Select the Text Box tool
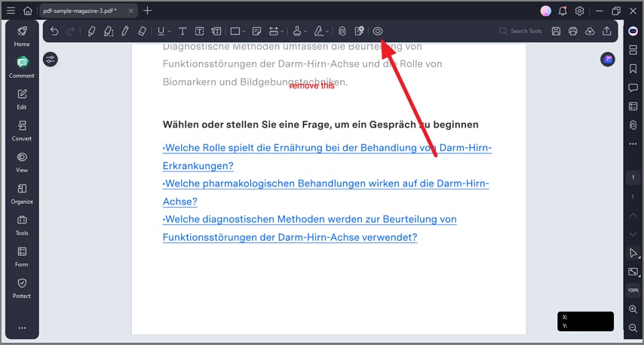Screen dimensions: 644x345 click(199, 31)
